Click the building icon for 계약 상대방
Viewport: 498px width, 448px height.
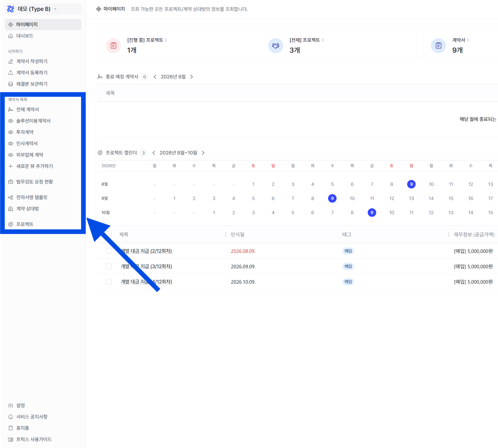click(x=11, y=209)
